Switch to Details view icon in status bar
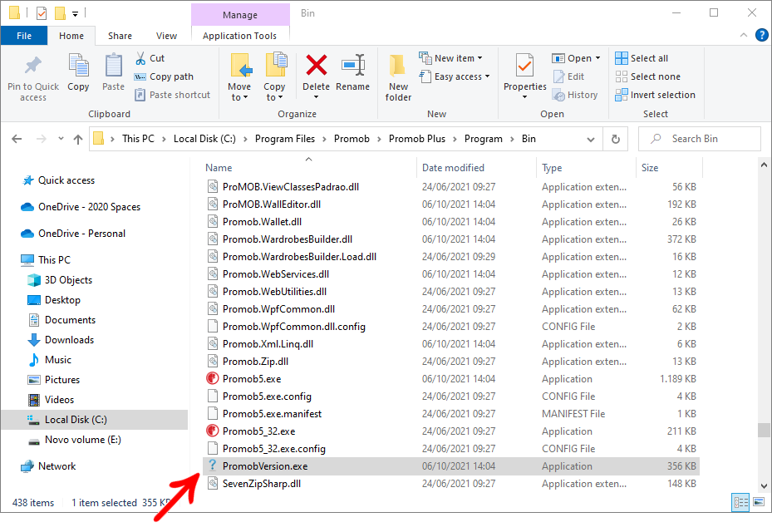The image size is (772, 532). tap(741, 502)
